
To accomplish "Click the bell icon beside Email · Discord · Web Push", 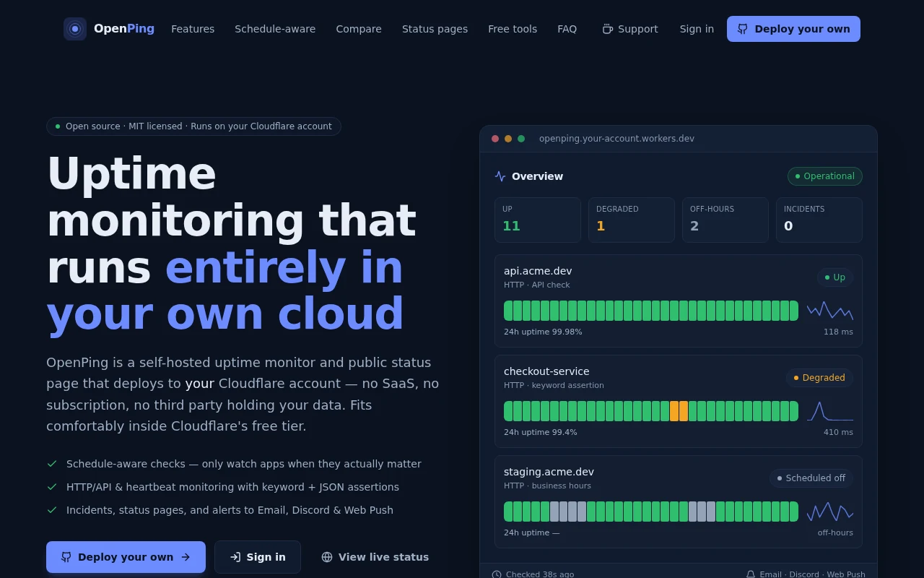I will pyautogui.click(x=751, y=574).
